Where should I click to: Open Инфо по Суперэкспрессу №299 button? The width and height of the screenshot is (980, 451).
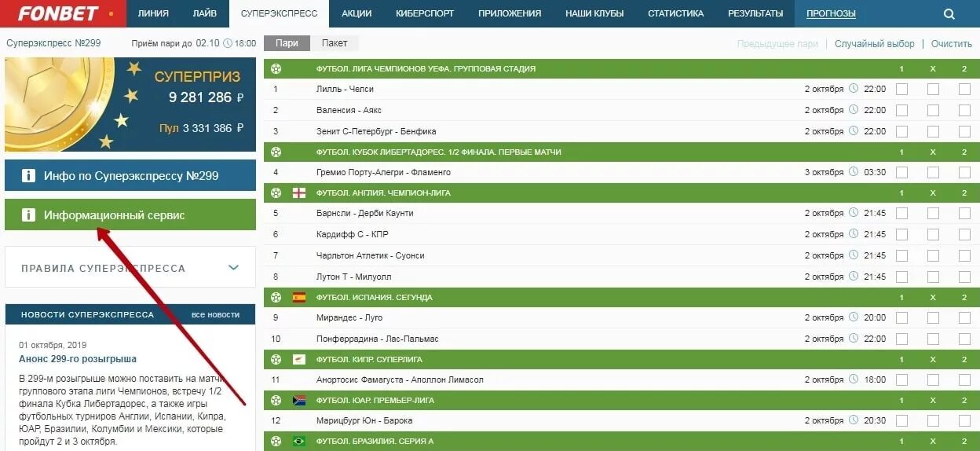pyautogui.click(x=130, y=175)
